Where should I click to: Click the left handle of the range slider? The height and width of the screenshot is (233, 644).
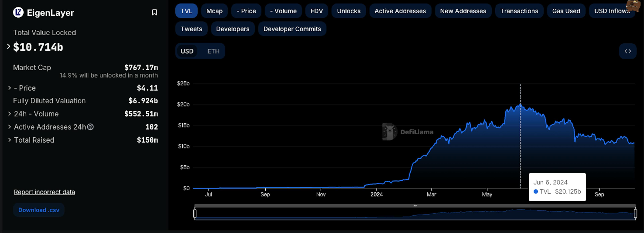click(x=195, y=214)
